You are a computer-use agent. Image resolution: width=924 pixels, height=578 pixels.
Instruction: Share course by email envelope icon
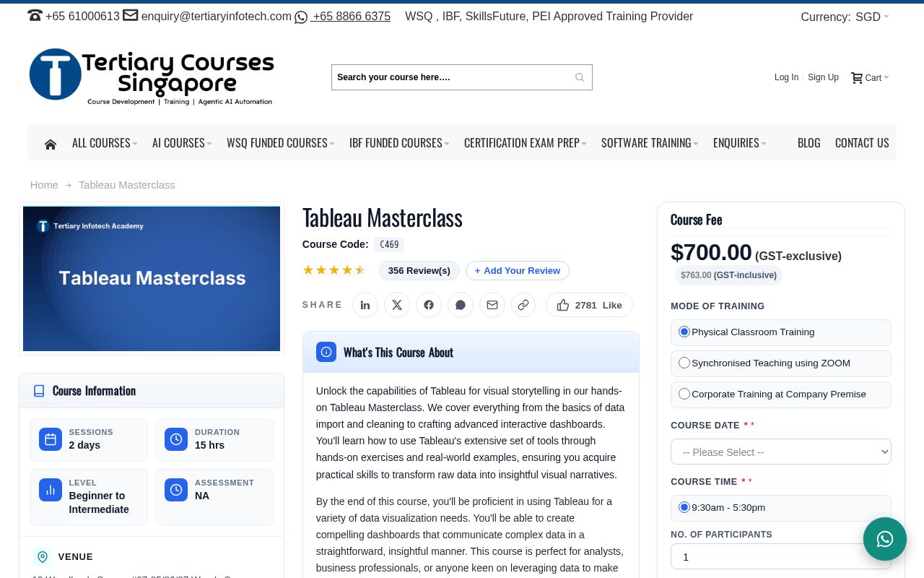coord(492,305)
